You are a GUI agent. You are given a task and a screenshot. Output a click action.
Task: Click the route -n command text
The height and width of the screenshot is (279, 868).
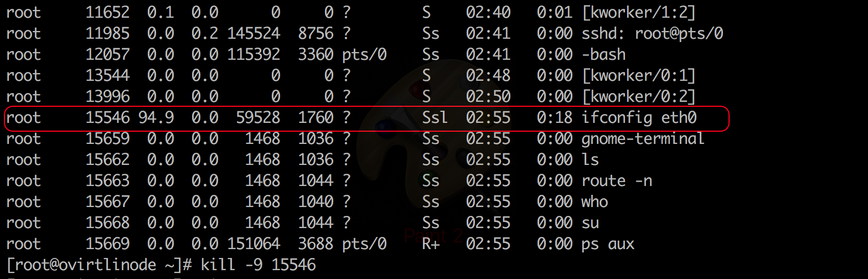pos(617,180)
